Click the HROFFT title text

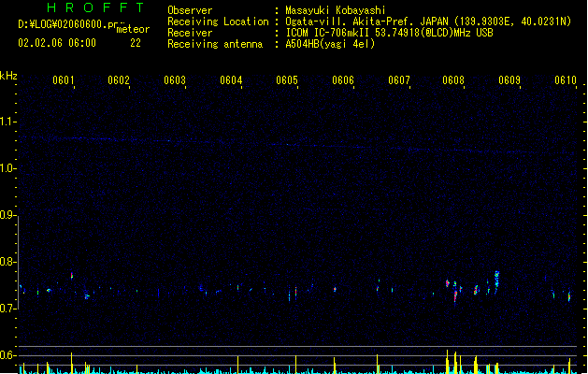point(95,7)
